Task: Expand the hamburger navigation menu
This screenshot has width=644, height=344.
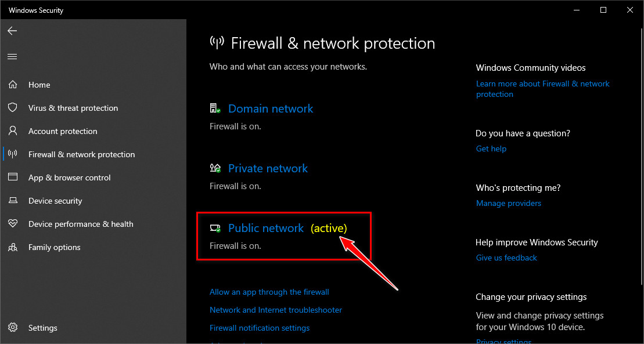Action: (x=12, y=56)
